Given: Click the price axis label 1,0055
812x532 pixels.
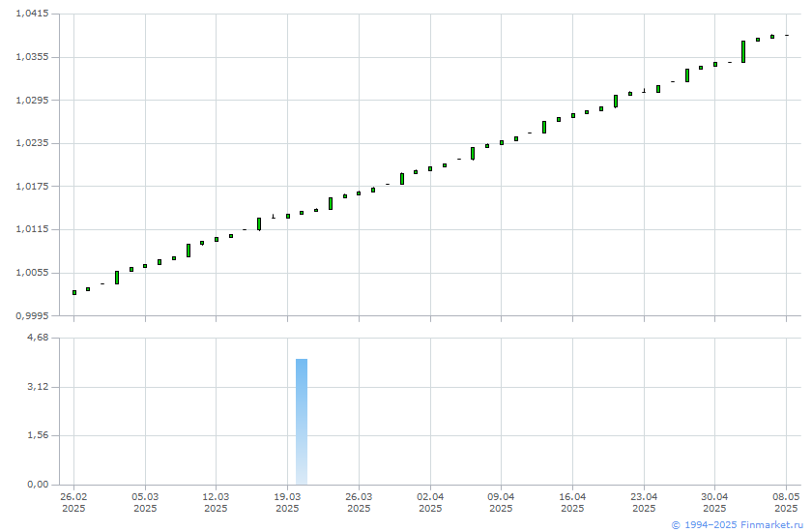Looking at the screenshot, I should tap(32, 273).
